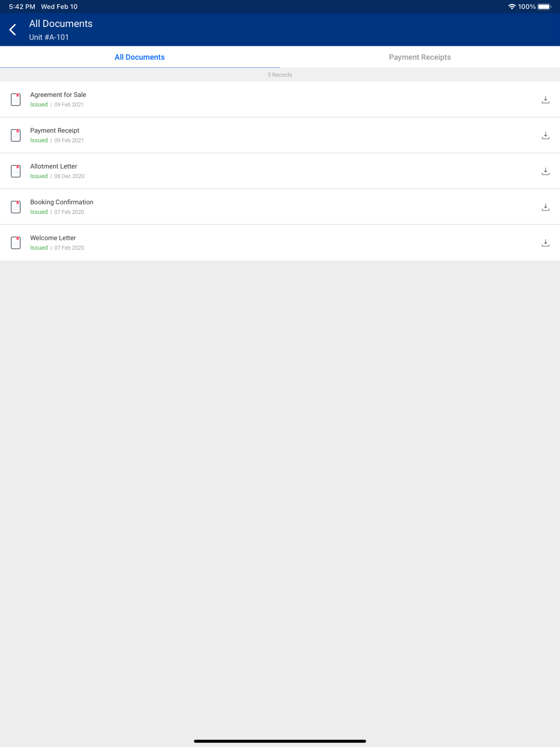The width and height of the screenshot is (560, 747).
Task: Tap the Payment Receipt file icon
Action: (x=16, y=136)
